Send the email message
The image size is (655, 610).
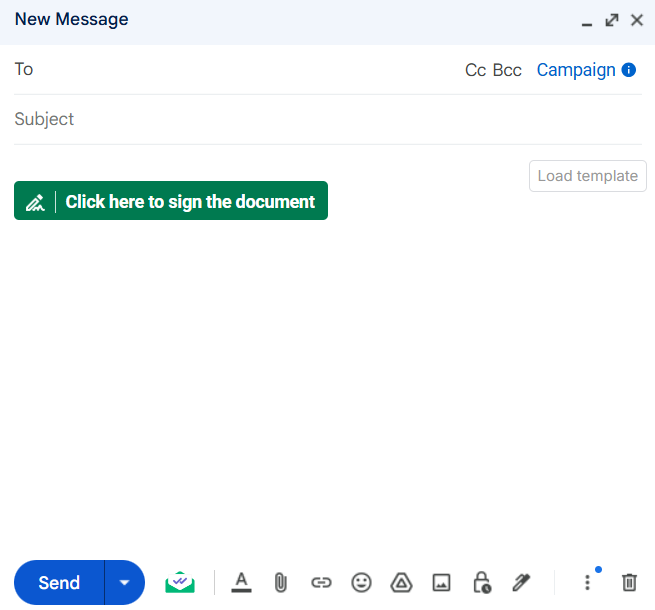(59, 582)
